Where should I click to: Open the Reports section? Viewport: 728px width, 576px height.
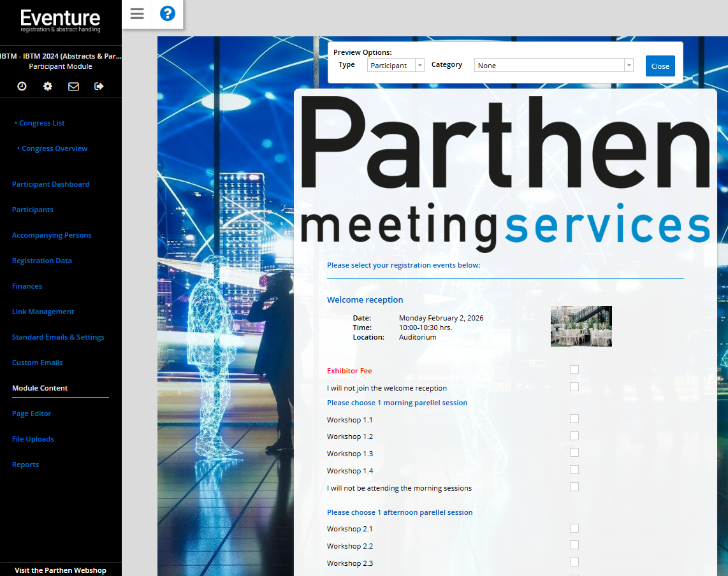pos(25,464)
